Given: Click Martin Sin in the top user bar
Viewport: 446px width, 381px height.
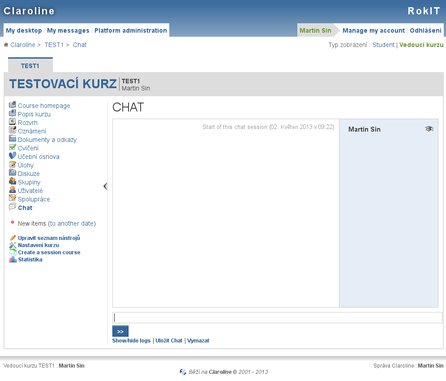Looking at the screenshot, I should (315, 30).
